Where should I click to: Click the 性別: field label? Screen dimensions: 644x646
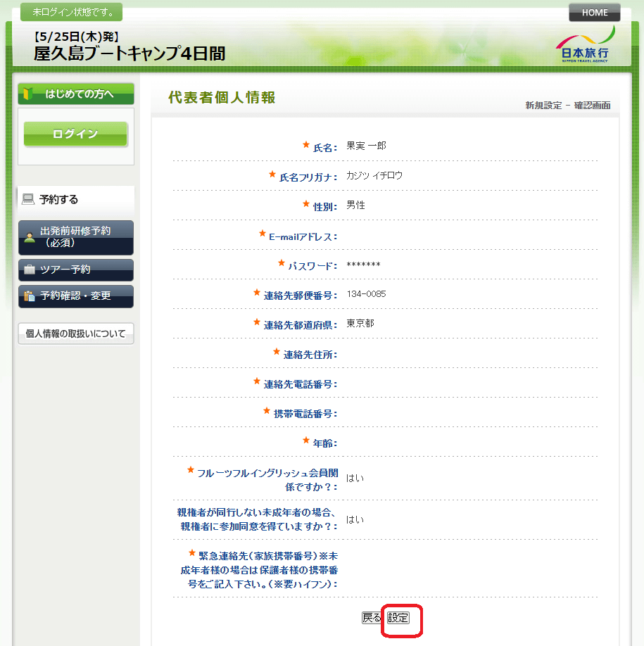point(325,207)
